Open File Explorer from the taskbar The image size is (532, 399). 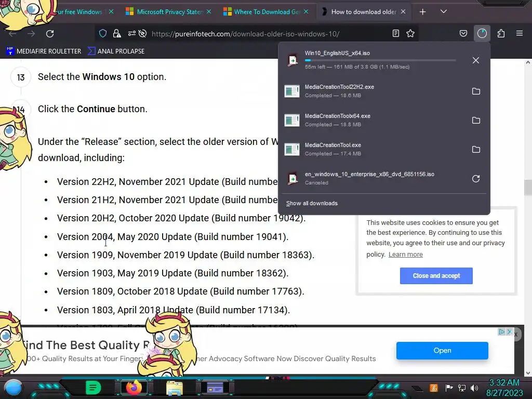click(x=175, y=388)
